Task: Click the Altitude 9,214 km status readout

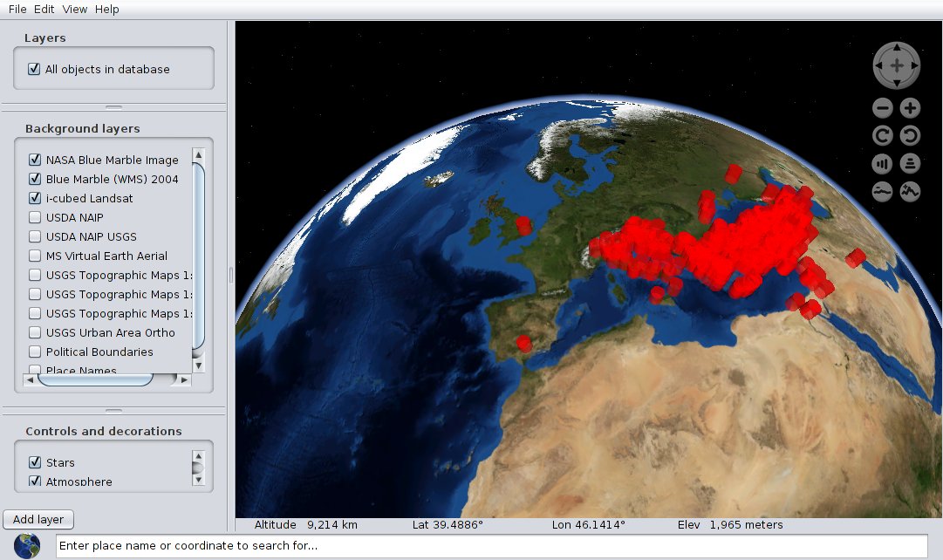Action: [305, 524]
